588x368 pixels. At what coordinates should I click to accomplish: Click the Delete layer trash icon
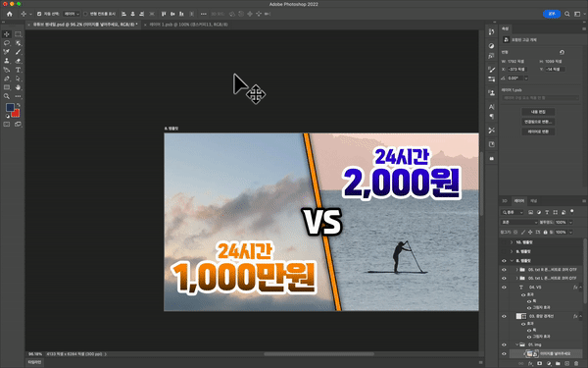coord(576,363)
